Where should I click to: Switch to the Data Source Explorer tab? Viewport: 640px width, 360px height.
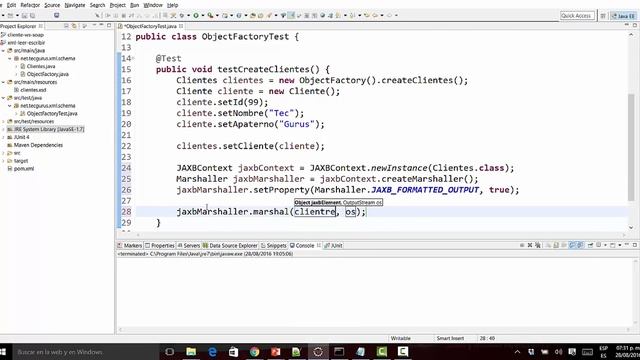click(230, 246)
